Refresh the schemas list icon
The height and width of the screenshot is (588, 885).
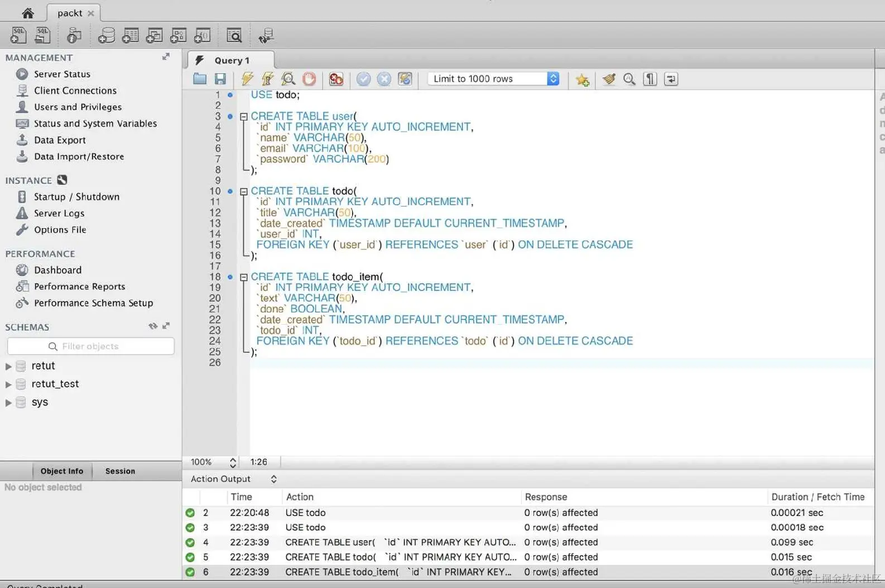coord(152,326)
